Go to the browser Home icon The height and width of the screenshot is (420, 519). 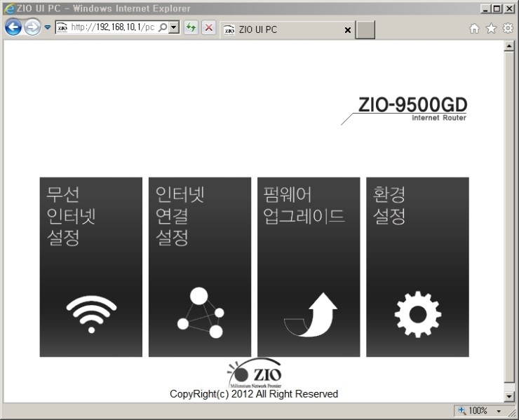pyautogui.click(x=475, y=29)
